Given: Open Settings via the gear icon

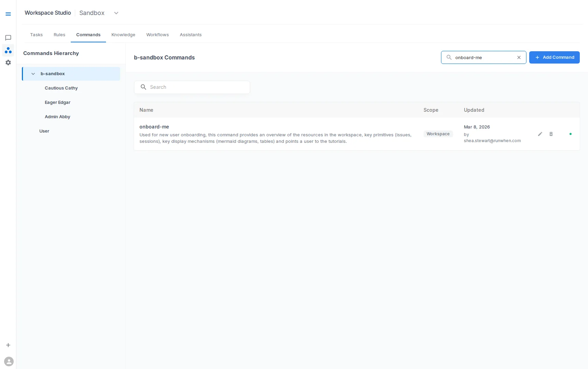Looking at the screenshot, I should [x=8, y=63].
